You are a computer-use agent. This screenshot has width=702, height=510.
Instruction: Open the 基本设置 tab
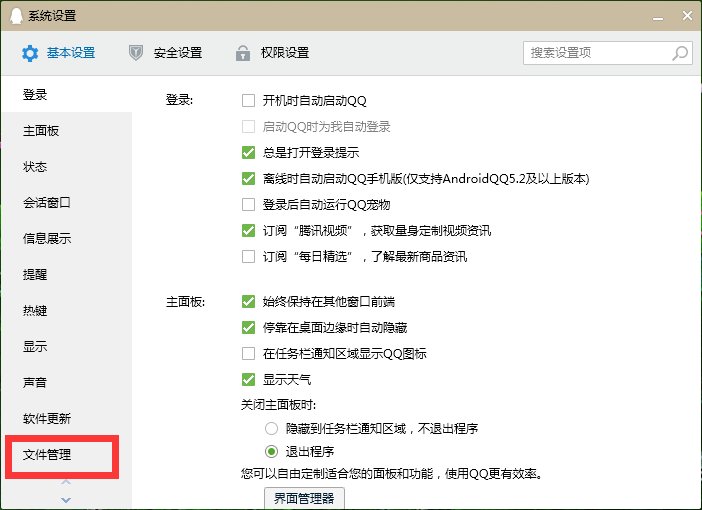pos(59,53)
